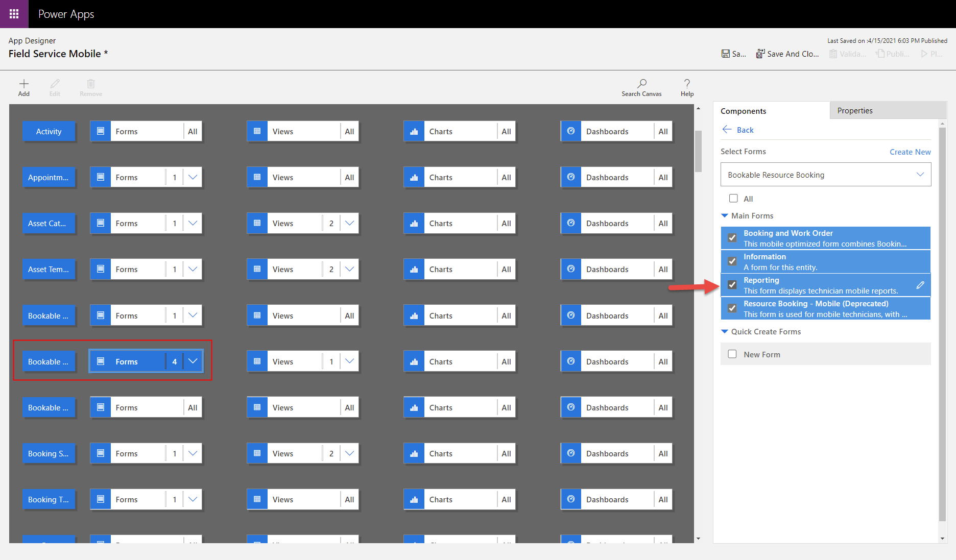Click the Power Apps header title
Screen dimensions: 956x560
coord(66,14)
